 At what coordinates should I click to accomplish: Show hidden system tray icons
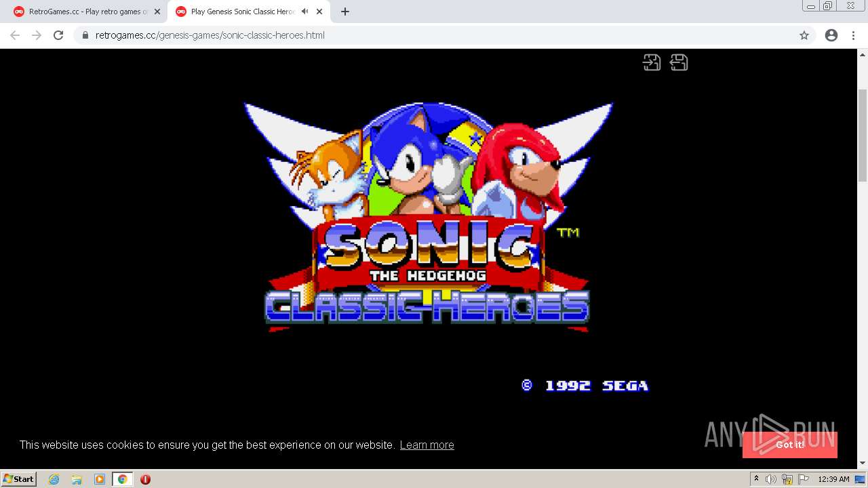click(x=756, y=479)
